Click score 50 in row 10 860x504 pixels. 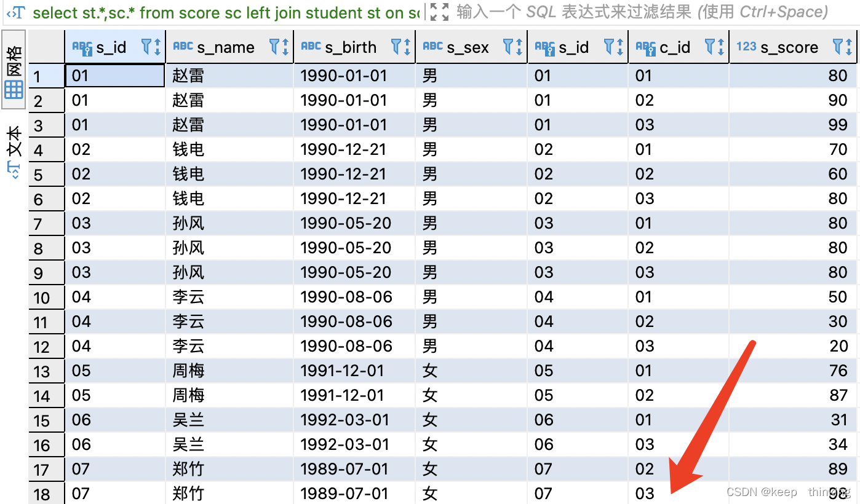point(794,297)
